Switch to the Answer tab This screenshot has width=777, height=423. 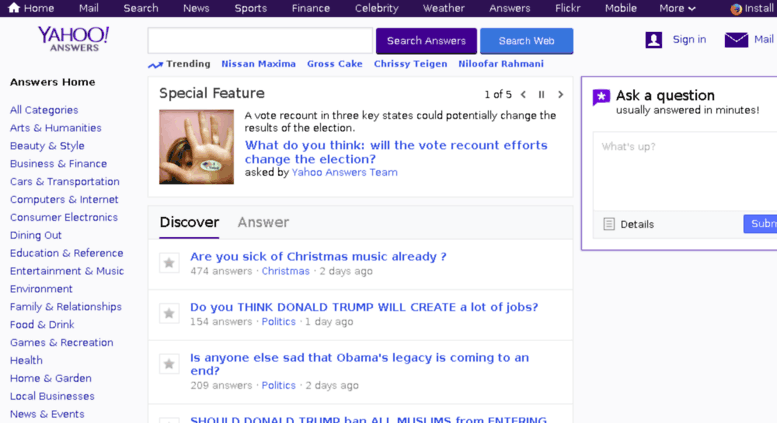263,222
